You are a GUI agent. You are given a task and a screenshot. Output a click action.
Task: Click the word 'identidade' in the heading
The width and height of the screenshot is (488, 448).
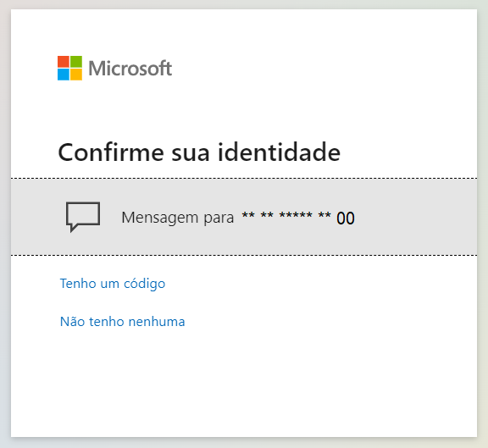point(279,152)
